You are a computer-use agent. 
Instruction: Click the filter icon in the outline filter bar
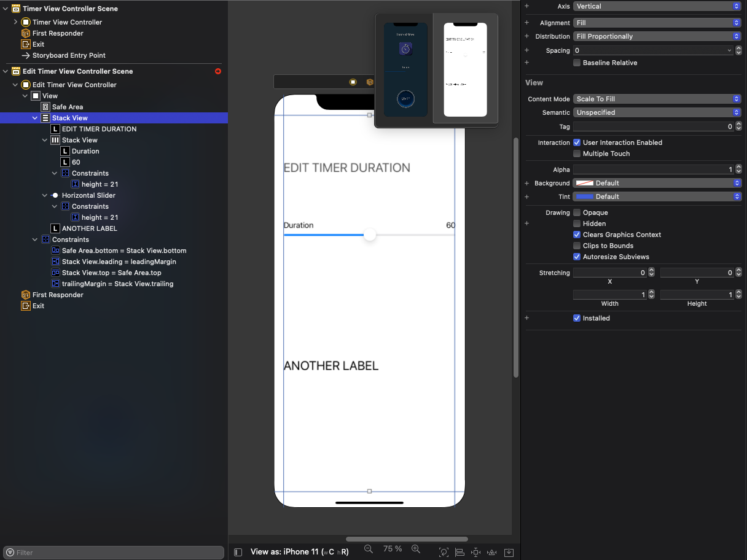10,553
